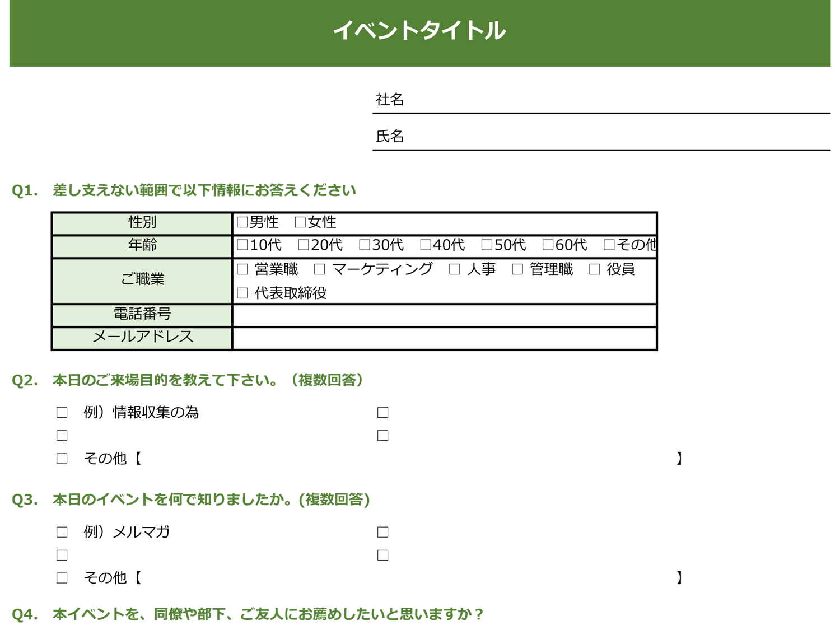Check the その他 checkbox under Q2
This screenshot has height=630, width=840.
pos(62,459)
